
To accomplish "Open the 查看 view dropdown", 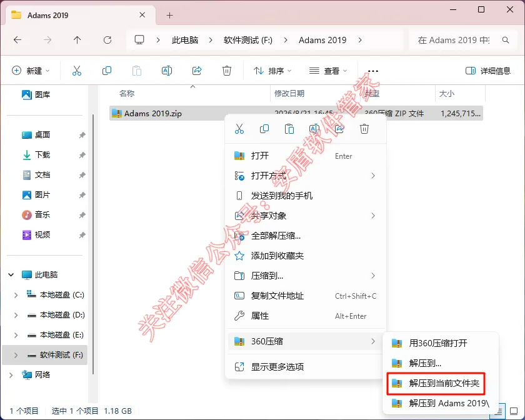I will pyautogui.click(x=328, y=71).
